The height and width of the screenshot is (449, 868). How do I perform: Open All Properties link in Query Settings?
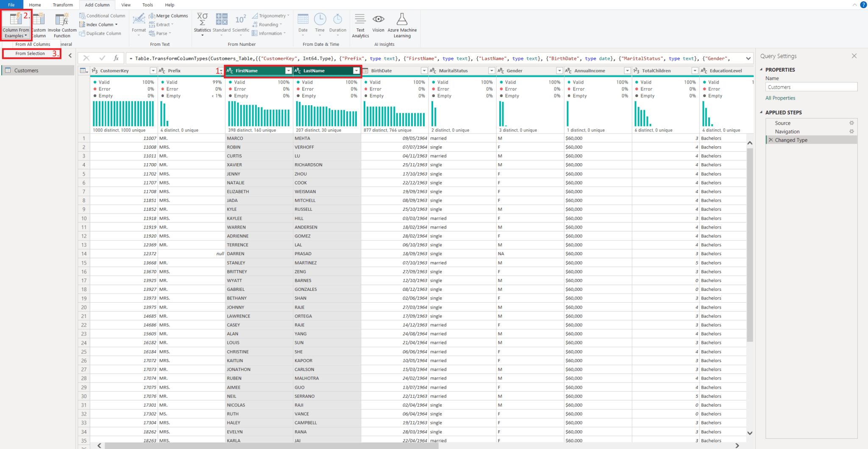[x=780, y=98]
